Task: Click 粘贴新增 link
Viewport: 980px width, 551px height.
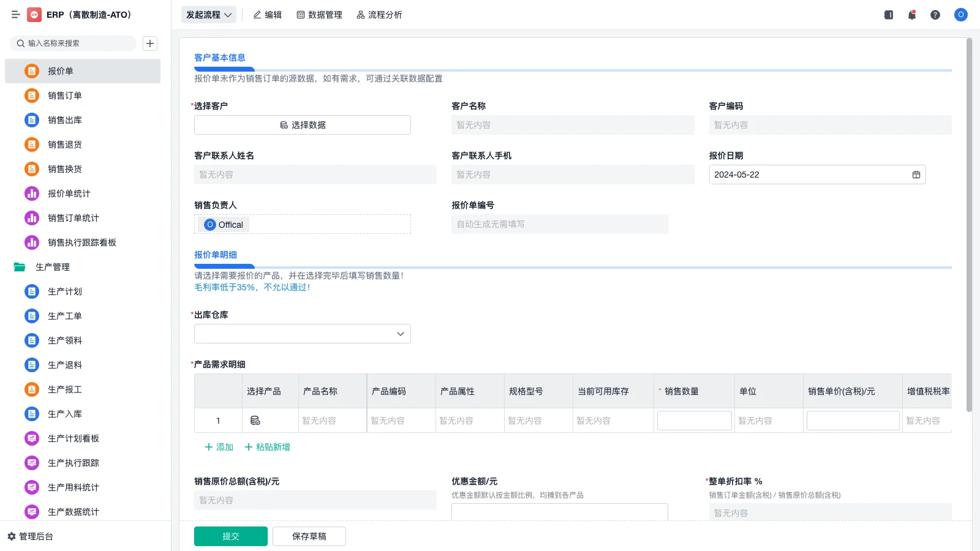Action: 268,447
